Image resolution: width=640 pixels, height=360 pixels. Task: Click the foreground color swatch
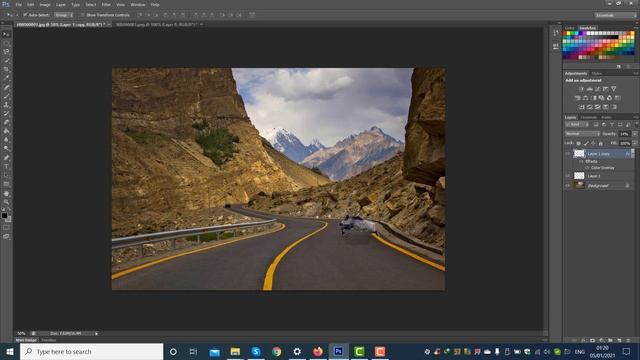coord(4,216)
